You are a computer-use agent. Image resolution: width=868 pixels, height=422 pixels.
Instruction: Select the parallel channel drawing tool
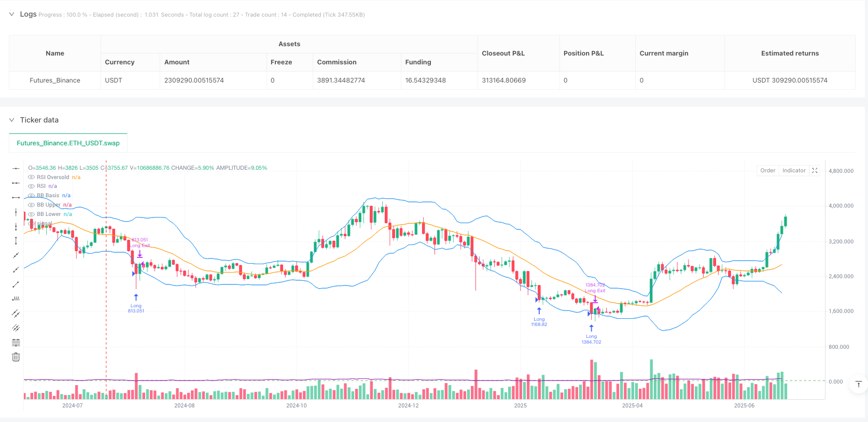[x=16, y=313]
